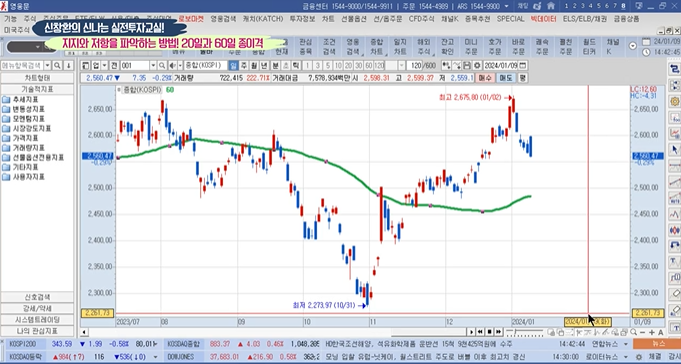Click the zoom-in plus icon below chart
The height and width of the screenshot is (364, 681).
point(652,332)
